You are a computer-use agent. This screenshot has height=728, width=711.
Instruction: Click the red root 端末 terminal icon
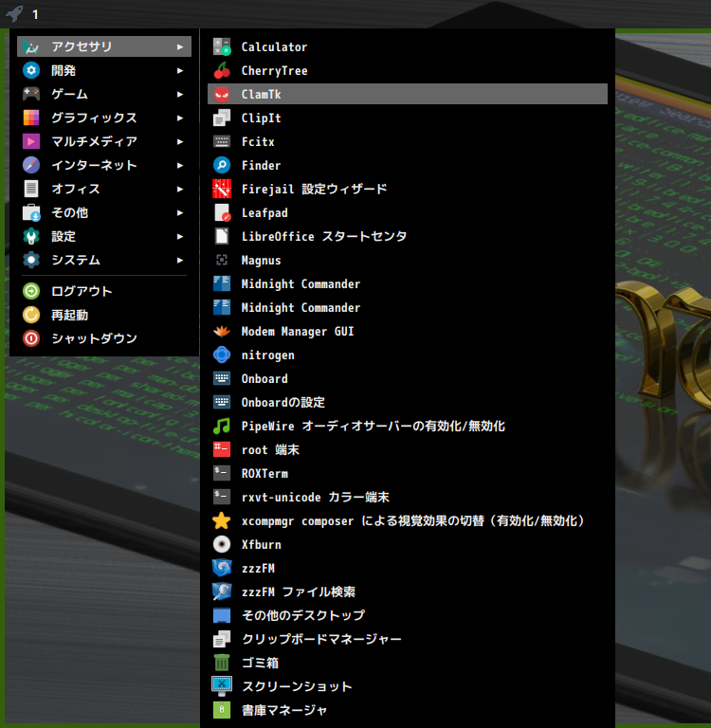click(x=222, y=449)
